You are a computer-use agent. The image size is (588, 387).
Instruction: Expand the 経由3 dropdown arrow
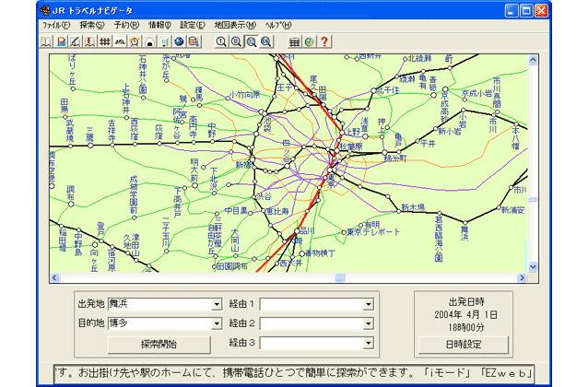tap(369, 343)
